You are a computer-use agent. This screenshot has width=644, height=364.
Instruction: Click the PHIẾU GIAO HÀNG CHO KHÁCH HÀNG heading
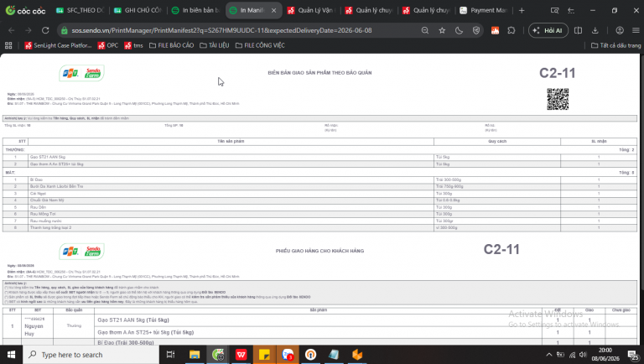(x=319, y=251)
